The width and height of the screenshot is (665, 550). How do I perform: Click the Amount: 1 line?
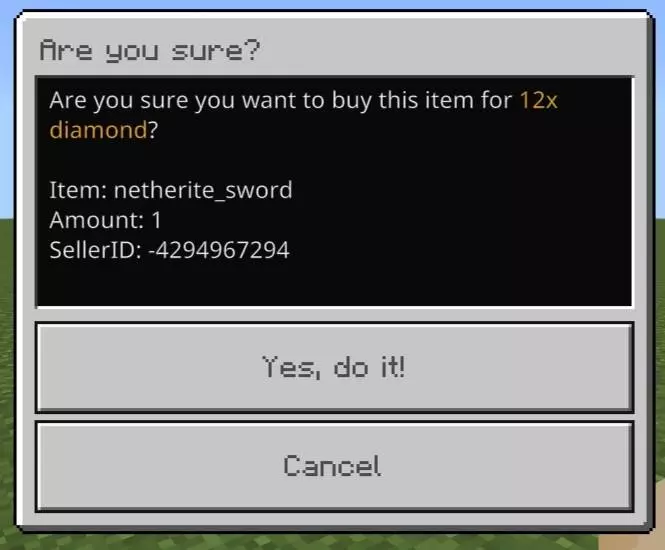(105, 220)
